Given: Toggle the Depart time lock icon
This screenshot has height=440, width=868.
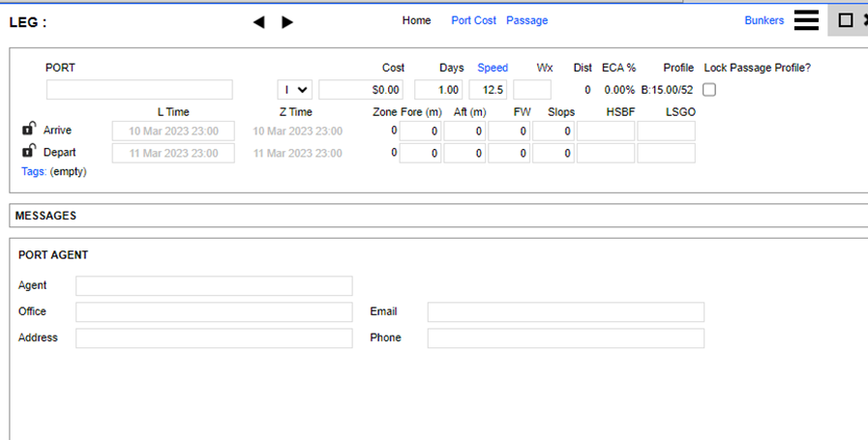Looking at the screenshot, I should [x=29, y=151].
